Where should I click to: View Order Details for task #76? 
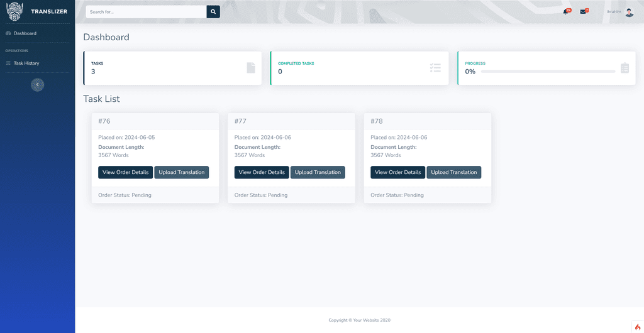coord(126,172)
